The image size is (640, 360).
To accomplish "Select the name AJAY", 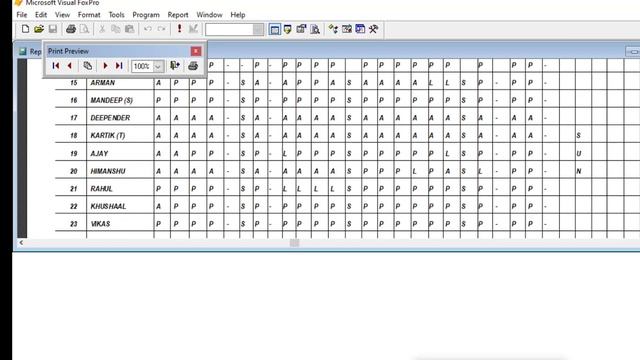I will pos(99,153).
